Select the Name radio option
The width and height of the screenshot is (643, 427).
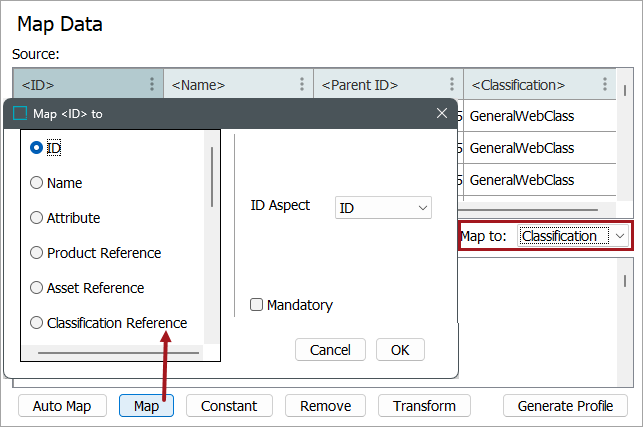click(36, 183)
